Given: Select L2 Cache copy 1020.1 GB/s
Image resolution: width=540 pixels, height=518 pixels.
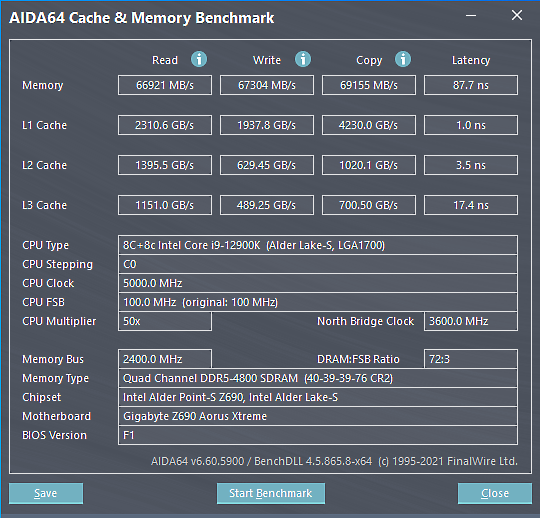Looking at the screenshot, I should [369, 165].
